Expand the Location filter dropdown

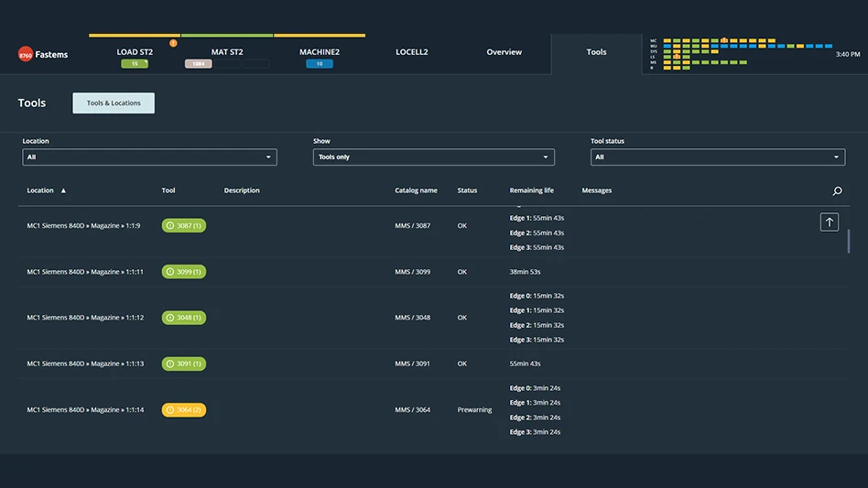(x=149, y=157)
